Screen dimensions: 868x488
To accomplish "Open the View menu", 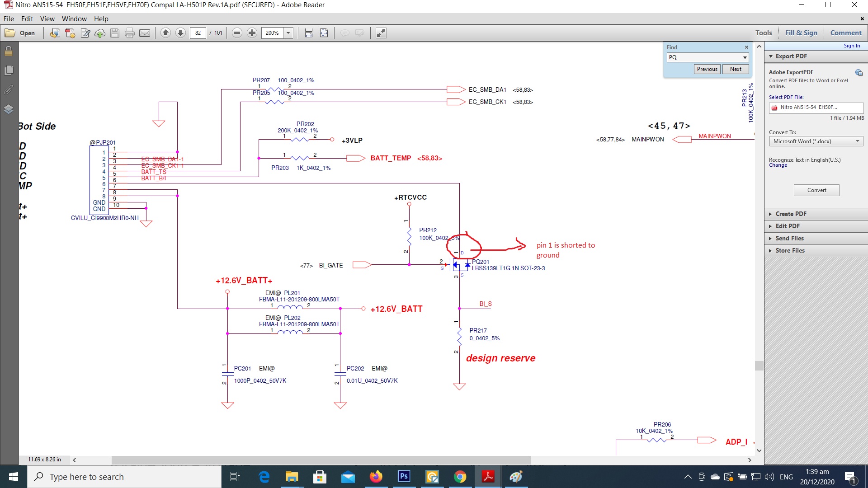I will pyautogui.click(x=47, y=19).
